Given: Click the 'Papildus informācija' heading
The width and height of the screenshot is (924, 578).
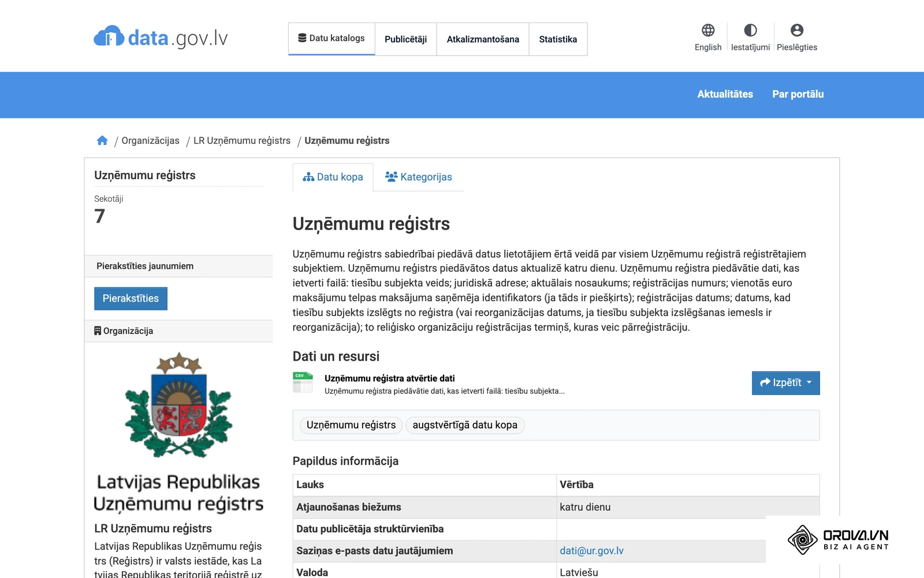Looking at the screenshot, I should 345,461.
